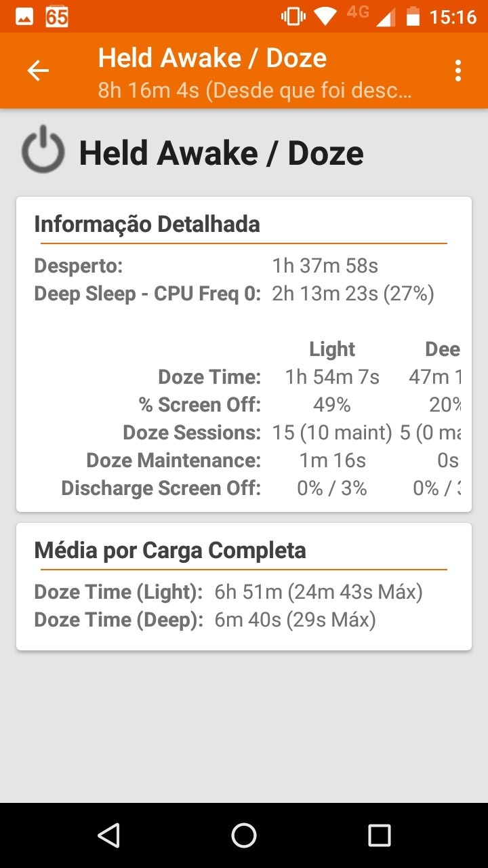The height and width of the screenshot is (868, 488).
Task: Select the Light column heading
Action: [332, 349]
